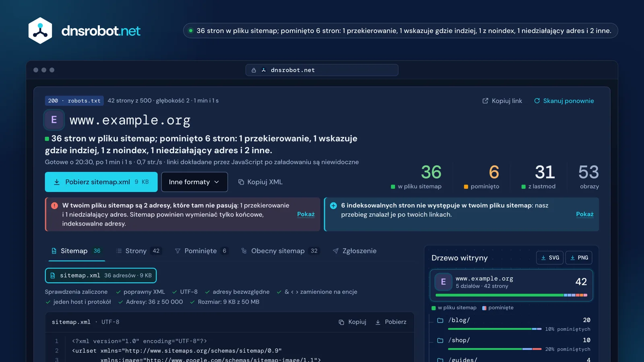Click the folder icon beside /shop/
This screenshot has height=362, width=644.
pyautogui.click(x=440, y=340)
